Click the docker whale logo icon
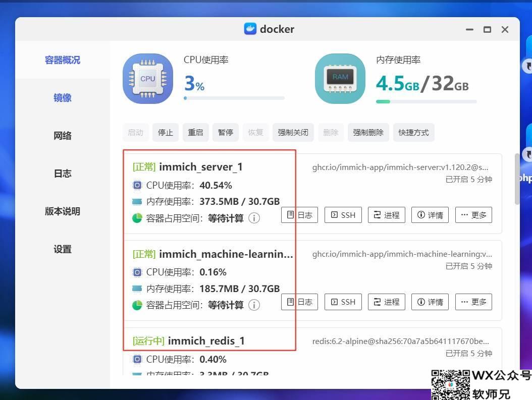The image size is (532, 400). pyautogui.click(x=250, y=29)
